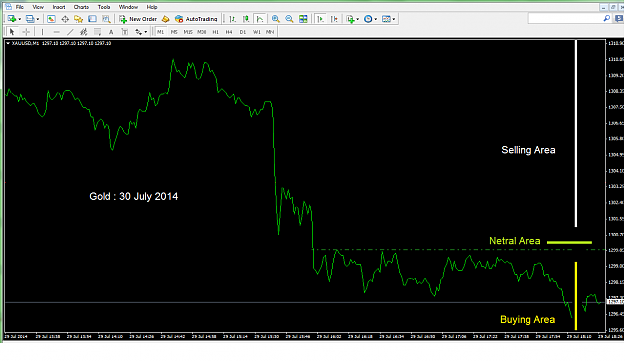Select the 'Buying Area' yellow text label
Screen dimensions: 625x361
pos(527,320)
